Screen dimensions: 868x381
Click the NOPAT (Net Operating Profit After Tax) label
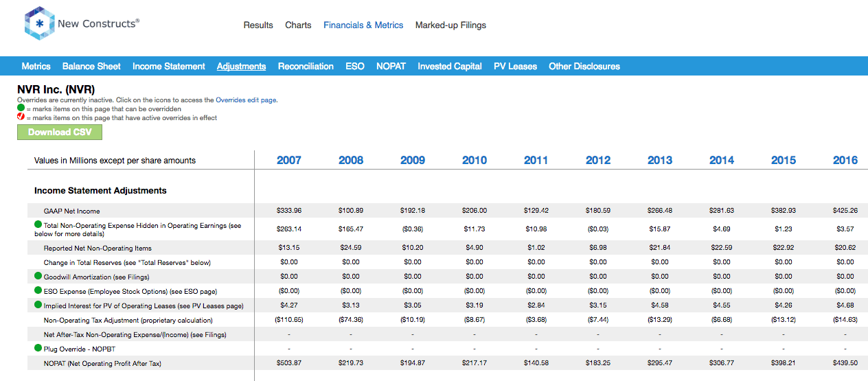coord(102,363)
